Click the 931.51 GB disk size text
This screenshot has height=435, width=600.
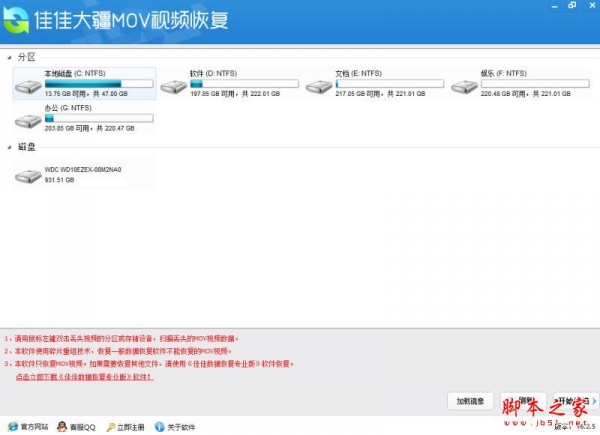[59, 180]
